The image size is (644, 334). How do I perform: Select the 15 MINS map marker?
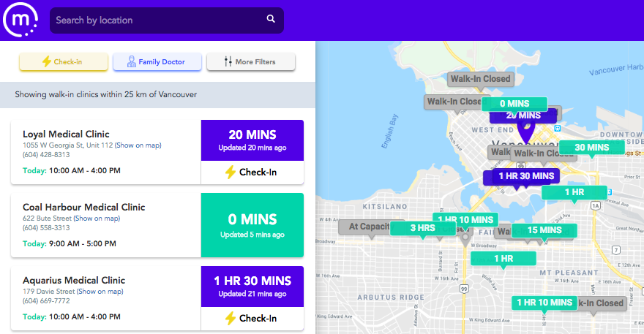(x=544, y=230)
